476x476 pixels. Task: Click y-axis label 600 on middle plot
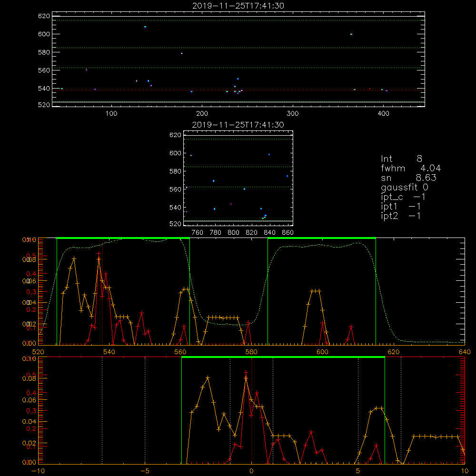click(x=175, y=153)
